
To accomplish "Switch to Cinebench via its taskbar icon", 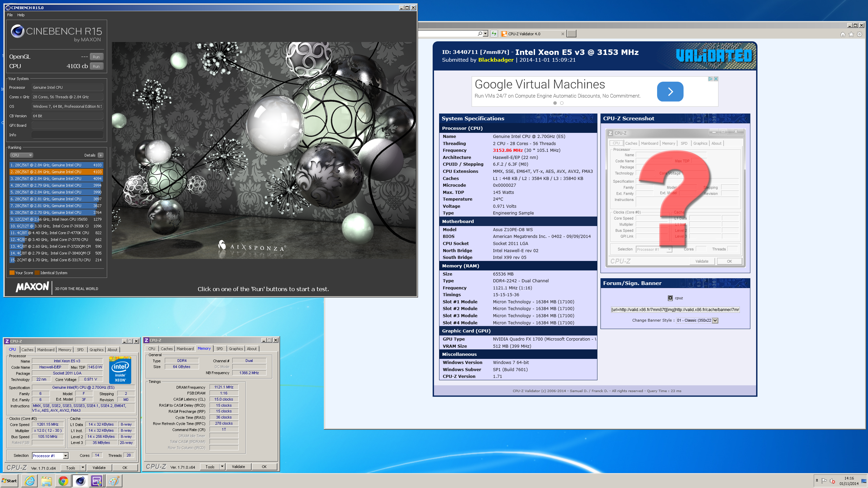I will [80, 481].
